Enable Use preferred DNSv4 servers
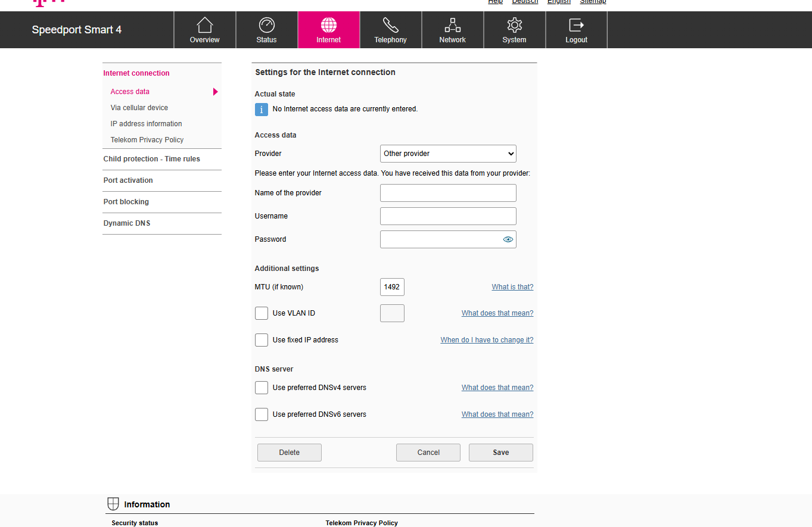The height and width of the screenshot is (527, 812). pos(262,388)
